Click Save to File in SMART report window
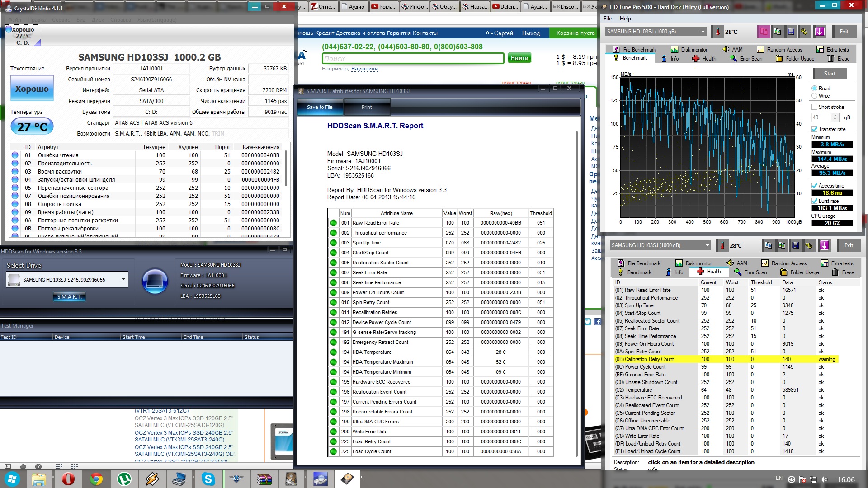Viewport: 868px width, 488px height. coord(320,108)
